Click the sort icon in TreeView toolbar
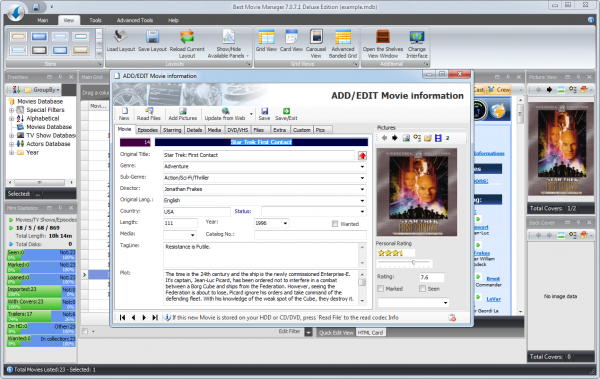 (x=16, y=90)
